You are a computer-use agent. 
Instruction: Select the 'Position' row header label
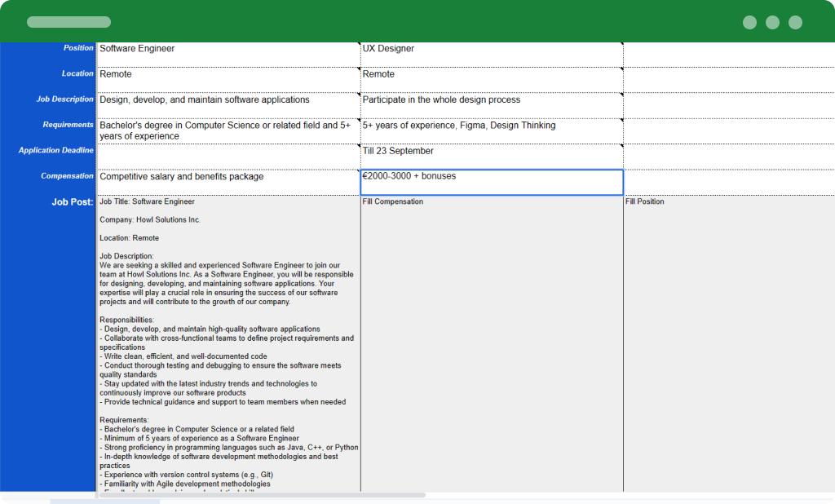(78, 48)
